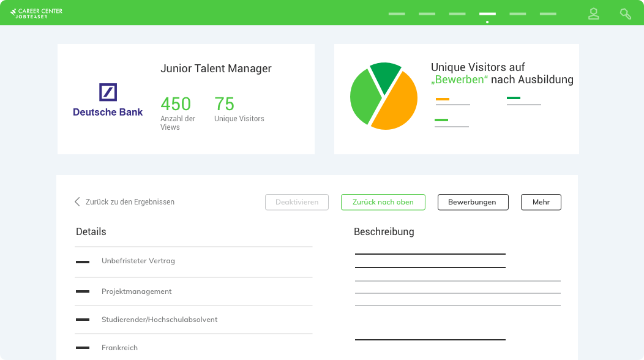
Task: Select the active highlighted nav menu item
Action: [x=487, y=14]
